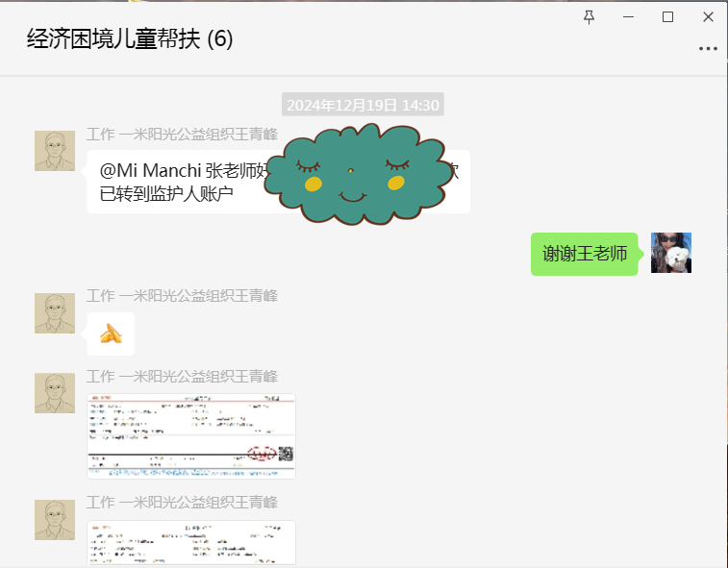Viewport: 728px width, 568px height.
Task: Click the sender avatar beside the bottom receipt image
Action: coord(55,520)
